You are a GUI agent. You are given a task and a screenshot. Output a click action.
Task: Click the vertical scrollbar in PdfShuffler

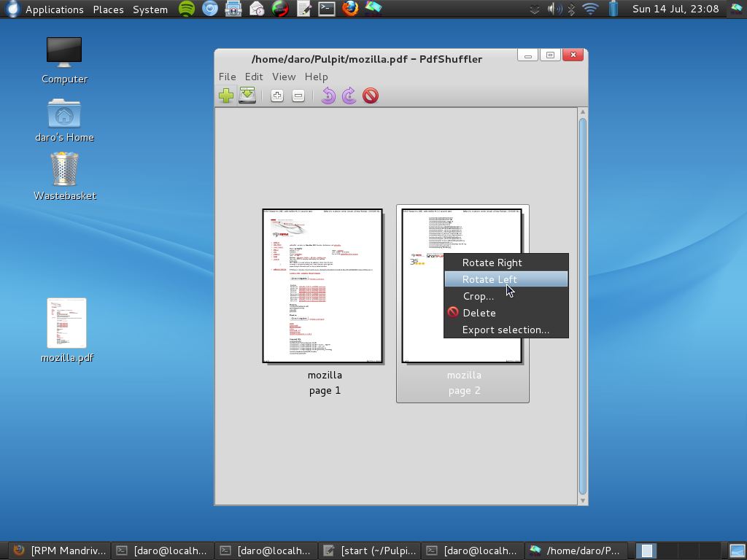point(582,306)
